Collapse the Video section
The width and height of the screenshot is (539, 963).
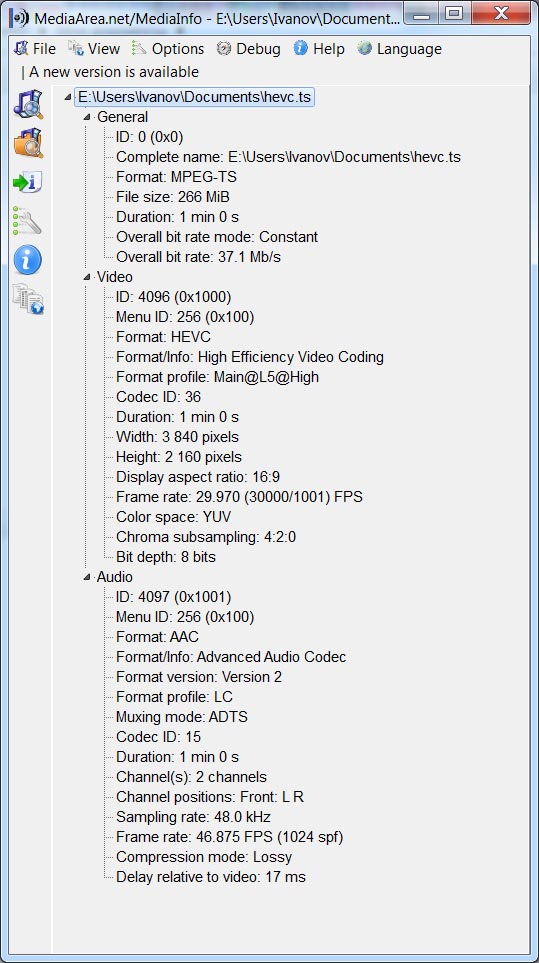pos(87,277)
